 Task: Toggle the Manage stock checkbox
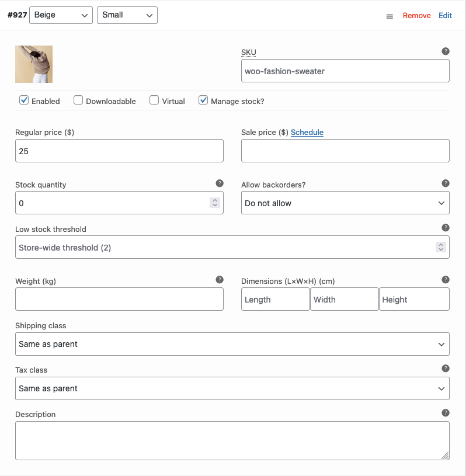[203, 100]
